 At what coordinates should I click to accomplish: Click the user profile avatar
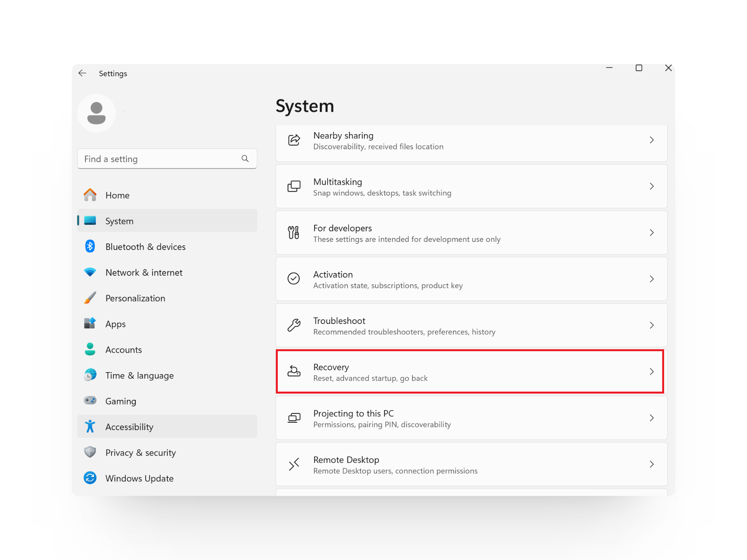click(x=96, y=113)
